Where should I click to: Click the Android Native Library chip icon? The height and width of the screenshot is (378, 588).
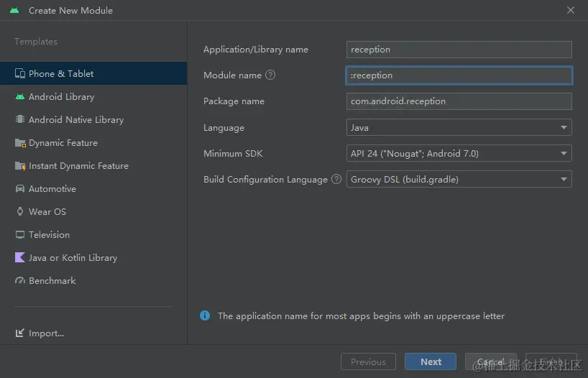[x=20, y=119]
